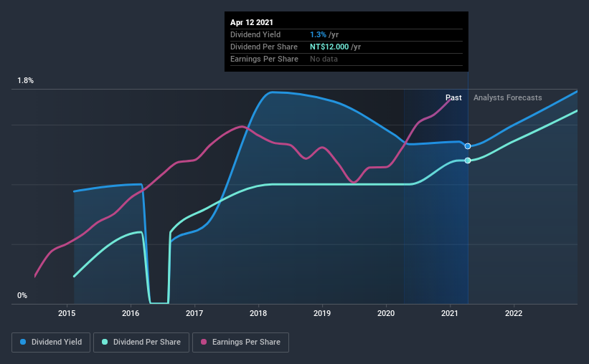This screenshot has width=589, height=364.
Task: Click the tooltip 'Earnings Per Share' row label
Action: 264,59
